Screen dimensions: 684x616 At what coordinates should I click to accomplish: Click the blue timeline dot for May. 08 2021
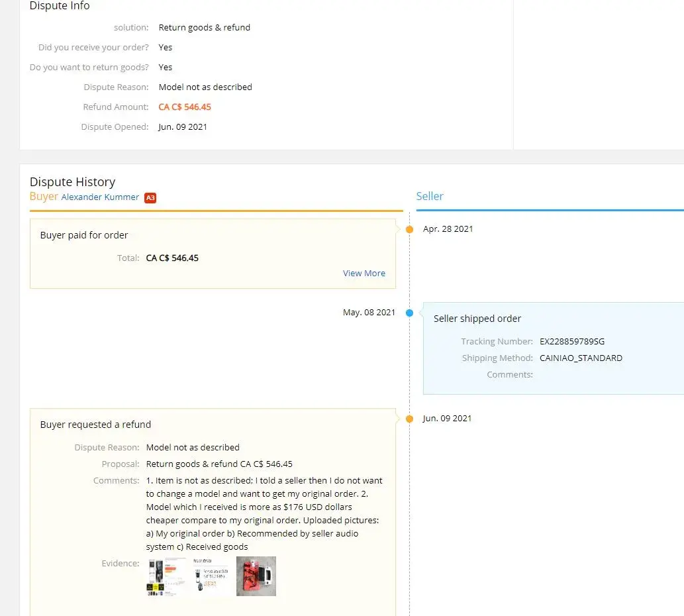click(409, 313)
